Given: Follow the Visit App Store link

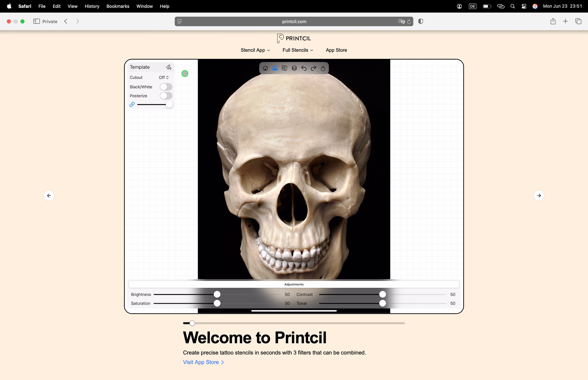Looking at the screenshot, I should [203, 362].
